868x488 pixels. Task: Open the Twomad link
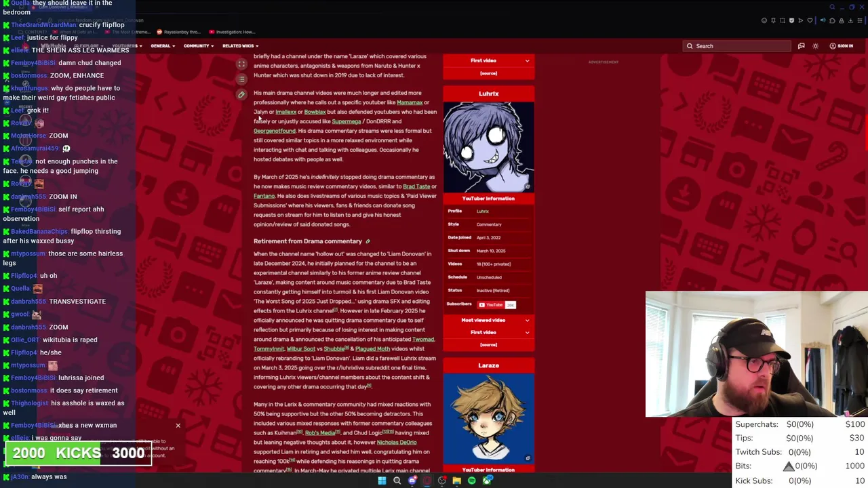pos(423,339)
